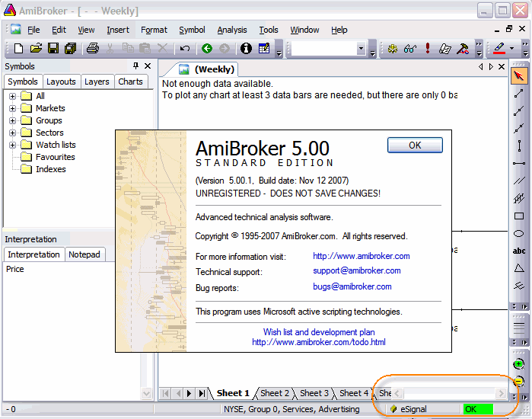Image resolution: width=532 pixels, height=419 pixels.
Task: Click the right arrow of the horizontal scrollbar
Action: pos(501,394)
